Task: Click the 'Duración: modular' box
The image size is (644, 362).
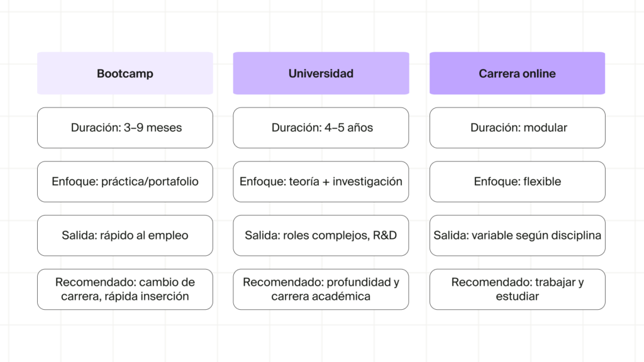Action: (x=517, y=128)
